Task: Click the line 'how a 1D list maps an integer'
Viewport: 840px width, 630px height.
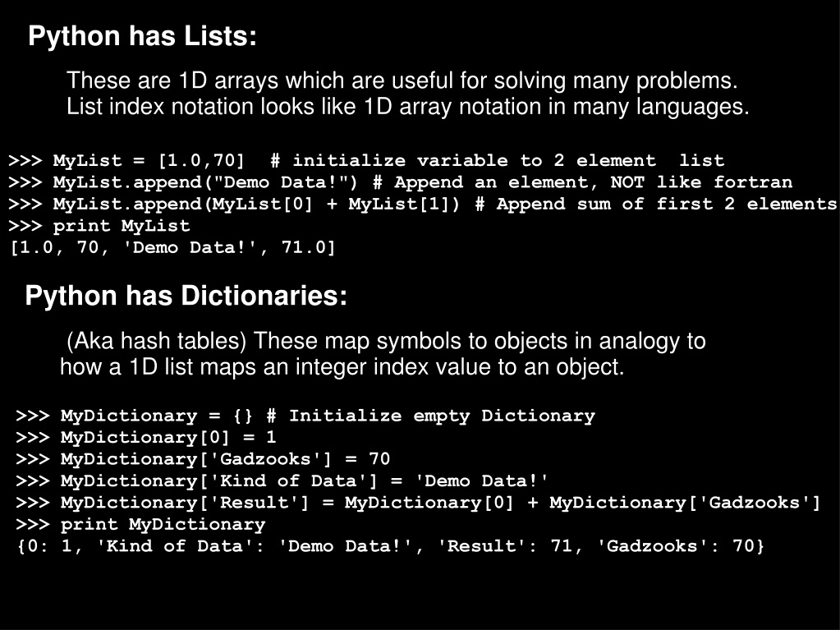Action: [342, 367]
